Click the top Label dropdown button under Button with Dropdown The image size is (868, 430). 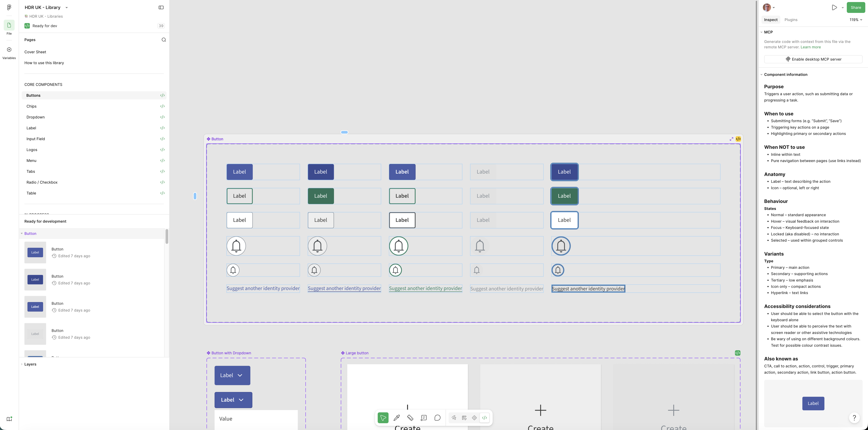click(x=233, y=375)
